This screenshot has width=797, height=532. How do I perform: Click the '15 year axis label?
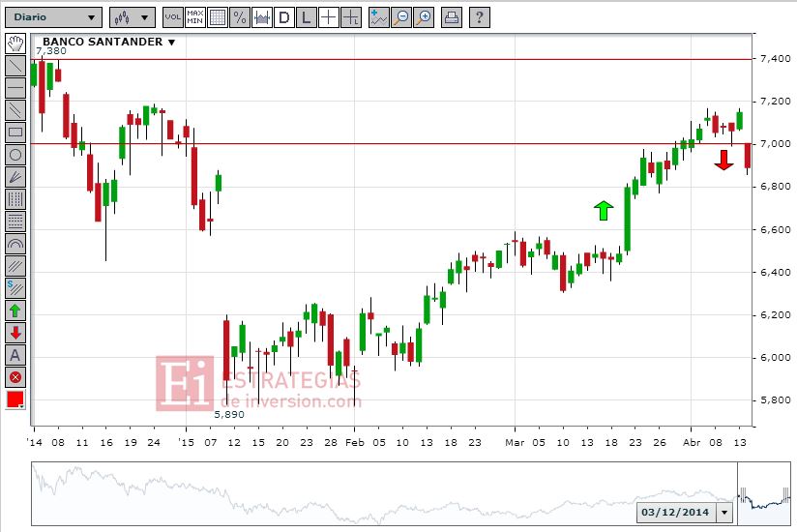(x=186, y=443)
